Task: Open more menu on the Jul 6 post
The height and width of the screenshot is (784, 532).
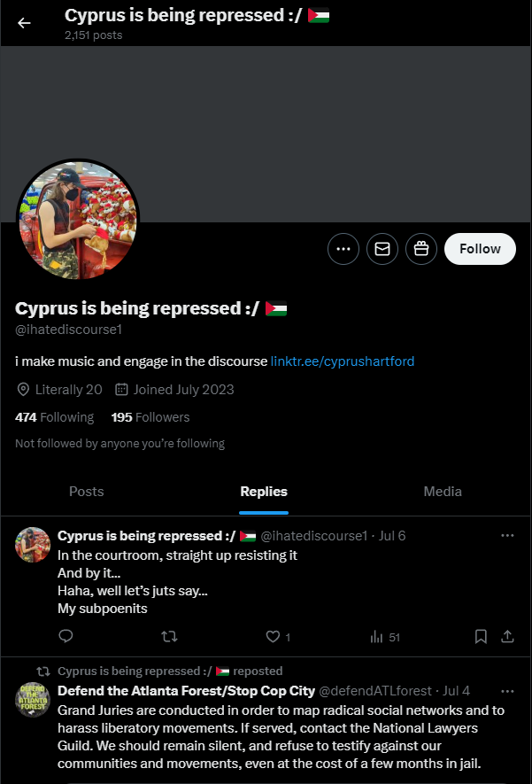Action: point(507,536)
